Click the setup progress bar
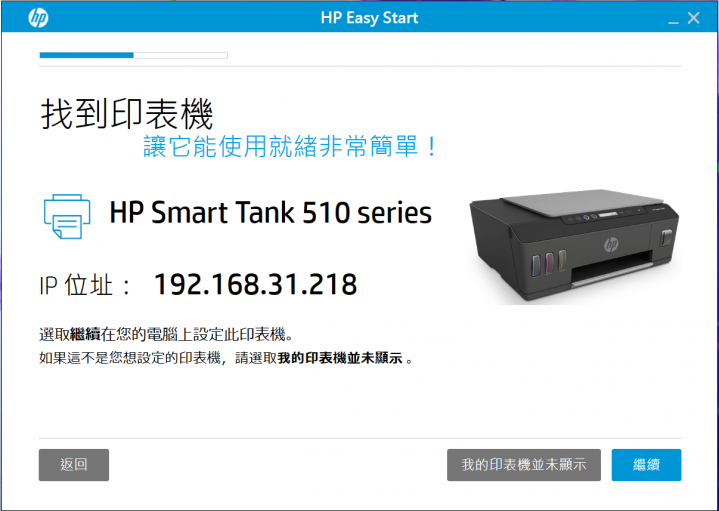Viewport: 719px width, 511px height. coord(133,56)
